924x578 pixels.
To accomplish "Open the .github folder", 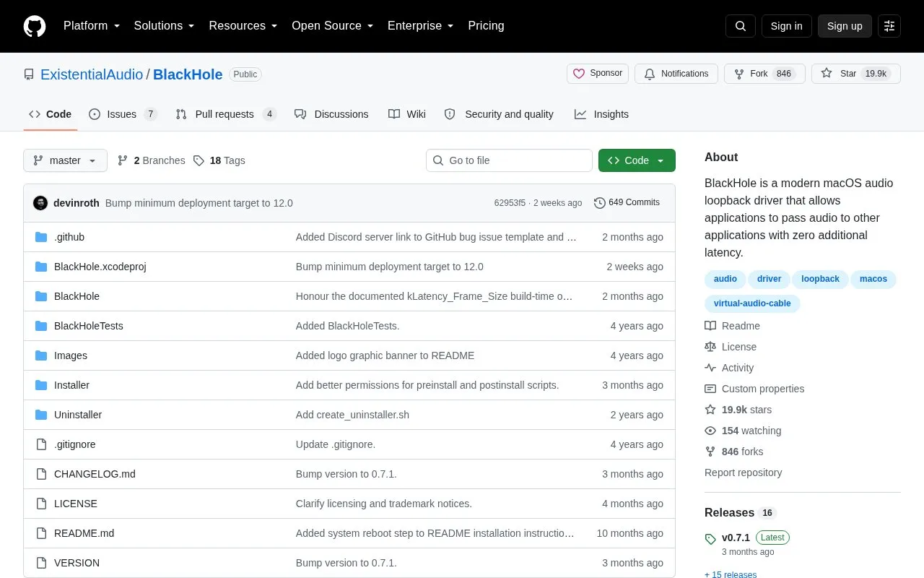I will pos(69,237).
